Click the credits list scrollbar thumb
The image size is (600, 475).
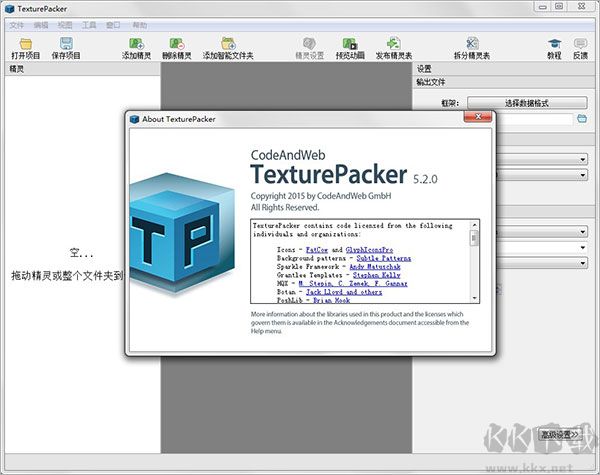coord(474,238)
